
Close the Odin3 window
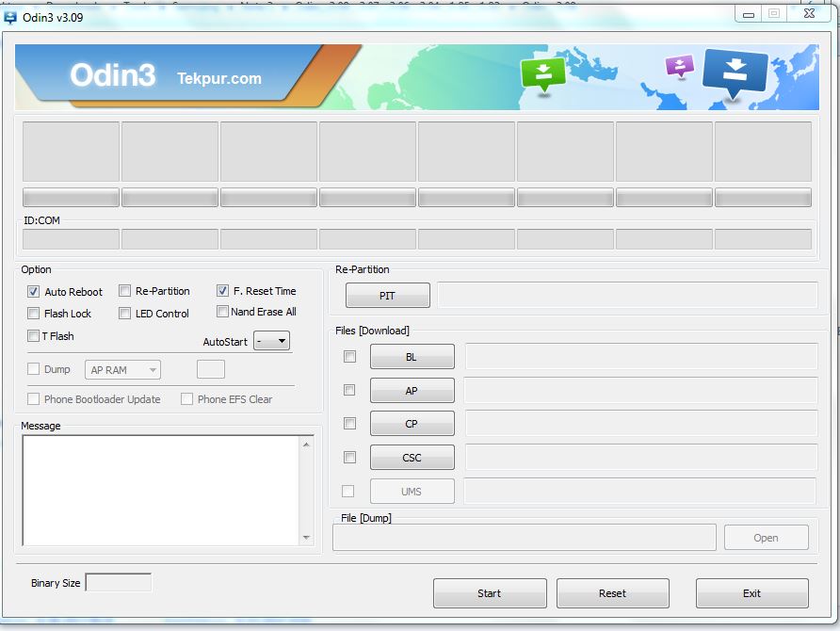(x=810, y=14)
